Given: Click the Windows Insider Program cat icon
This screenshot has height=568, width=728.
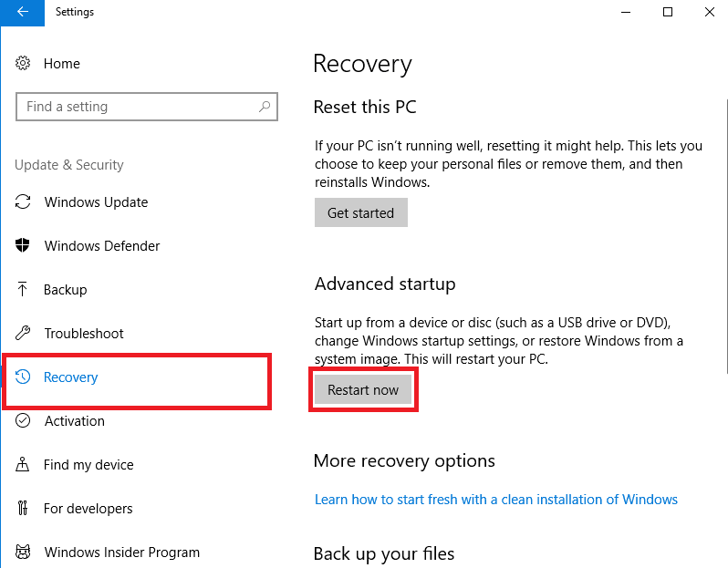Looking at the screenshot, I should 23,552.
